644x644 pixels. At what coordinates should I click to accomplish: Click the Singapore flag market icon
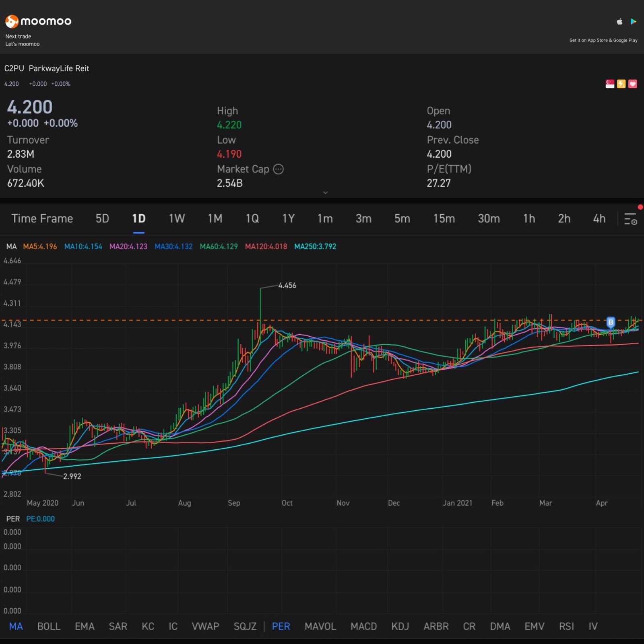coord(610,84)
